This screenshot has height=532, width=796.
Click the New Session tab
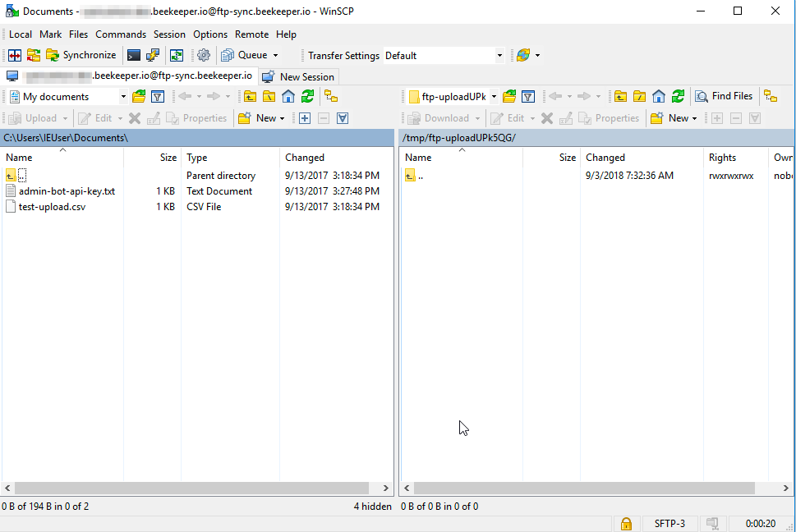pos(297,76)
